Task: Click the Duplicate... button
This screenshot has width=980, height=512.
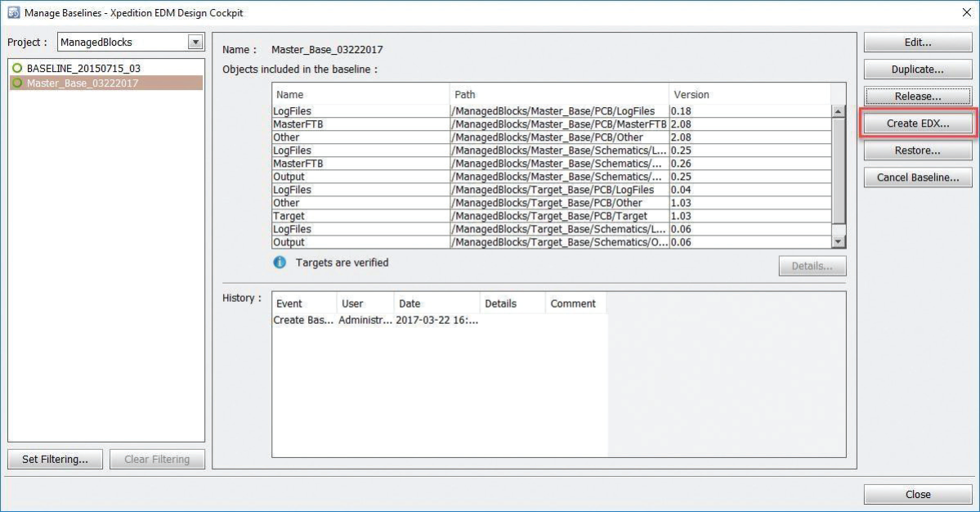Action: click(917, 70)
